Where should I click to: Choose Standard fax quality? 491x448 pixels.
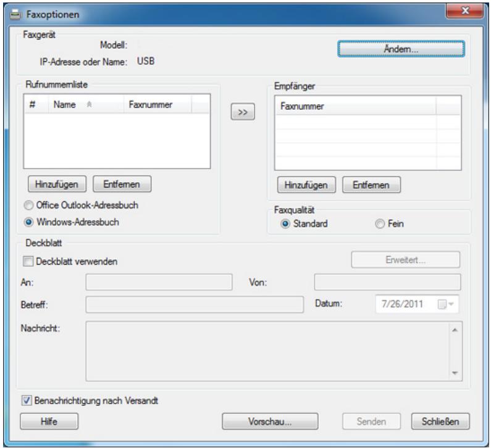click(x=285, y=223)
